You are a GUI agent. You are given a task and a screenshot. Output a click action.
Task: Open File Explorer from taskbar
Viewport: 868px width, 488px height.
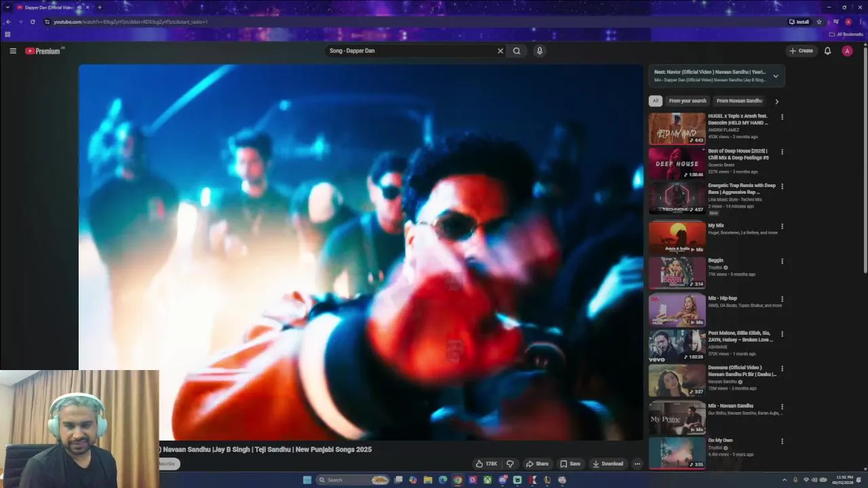point(428,480)
